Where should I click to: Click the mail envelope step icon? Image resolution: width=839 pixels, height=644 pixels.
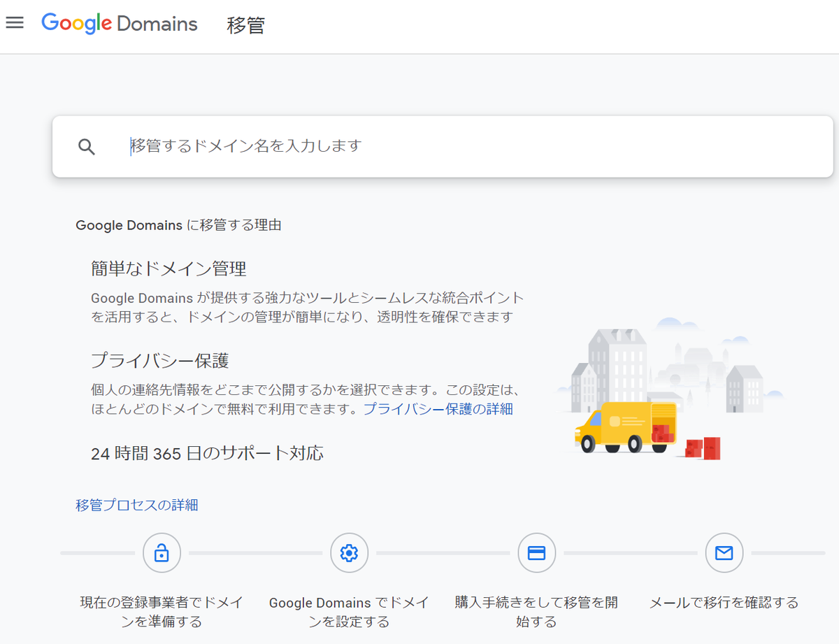click(724, 553)
